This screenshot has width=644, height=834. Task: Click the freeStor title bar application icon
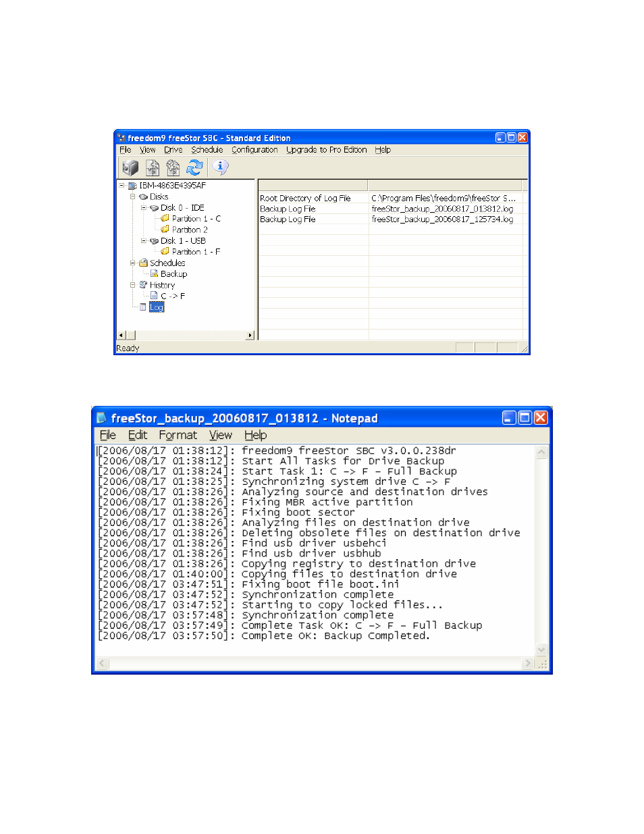coord(120,138)
